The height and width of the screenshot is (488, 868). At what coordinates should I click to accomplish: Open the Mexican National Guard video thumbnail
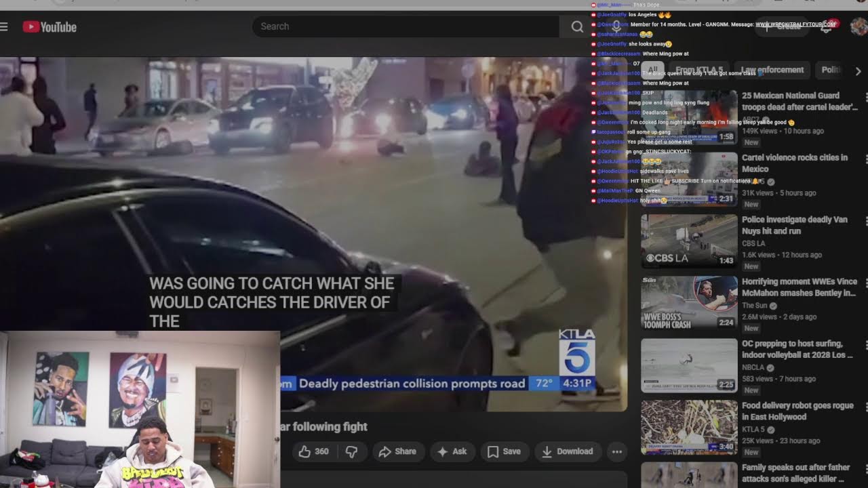[x=689, y=117]
